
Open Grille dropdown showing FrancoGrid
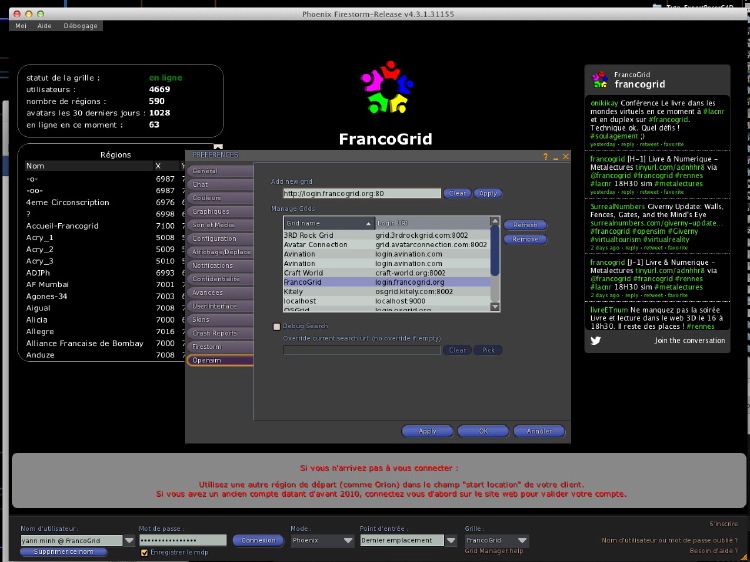click(x=497, y=540)
